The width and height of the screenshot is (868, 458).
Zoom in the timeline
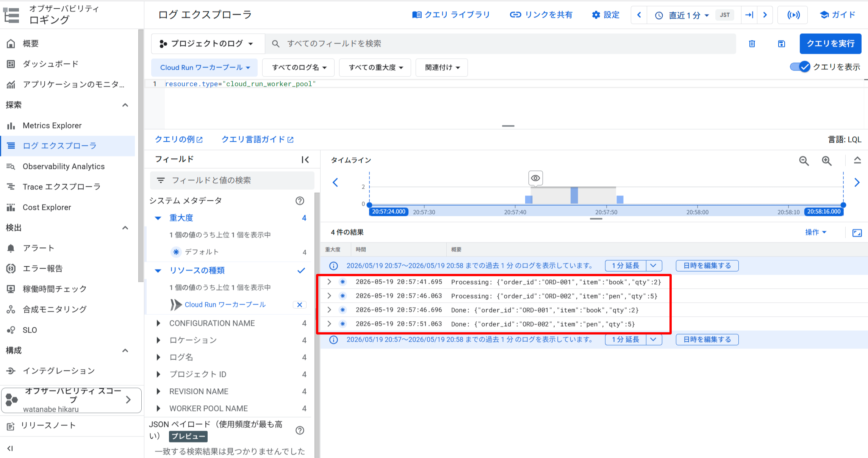(x=827, y=161)
